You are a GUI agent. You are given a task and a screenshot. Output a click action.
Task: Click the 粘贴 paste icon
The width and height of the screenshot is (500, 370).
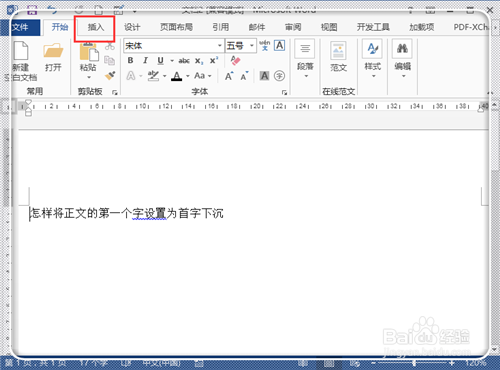88,53
